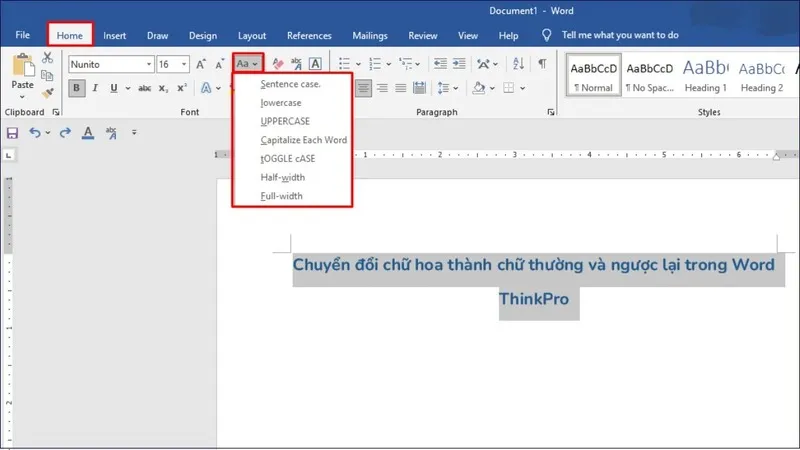Click the Paste clipboard icon
The width and height of the screenshot is (800, 450).
point(22,66)
